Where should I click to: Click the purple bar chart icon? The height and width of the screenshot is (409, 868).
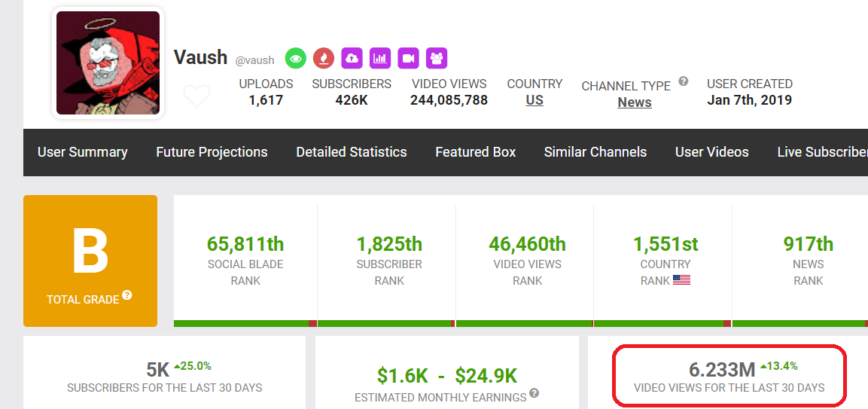(x=380, y=58)
